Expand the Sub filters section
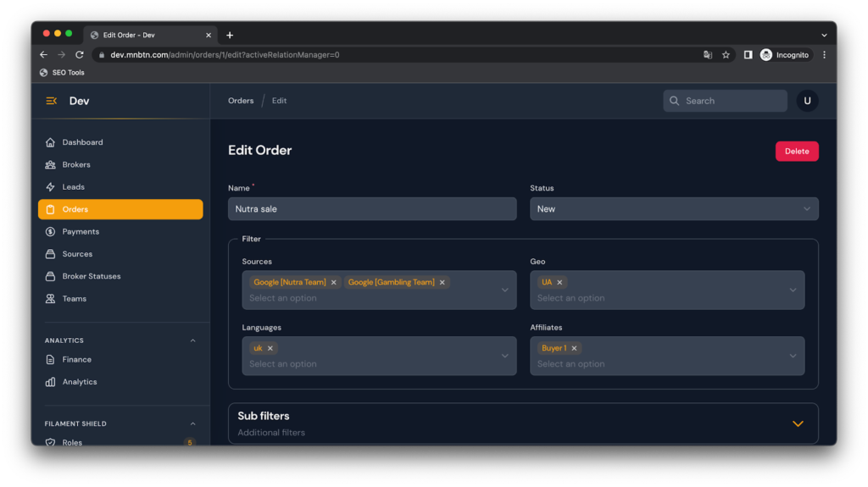This screenshot has height=487, width=868. click(x=797, y=423)
